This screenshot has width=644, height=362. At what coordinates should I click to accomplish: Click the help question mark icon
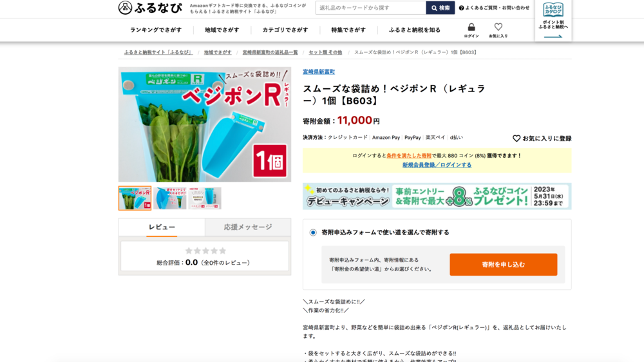pos(461,8)
